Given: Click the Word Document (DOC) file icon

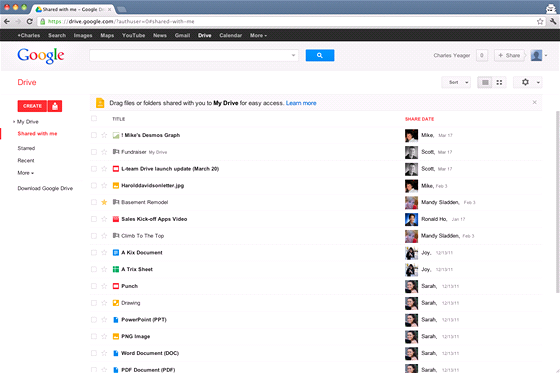Looking at the screenshot, I should tap(116, 353).
